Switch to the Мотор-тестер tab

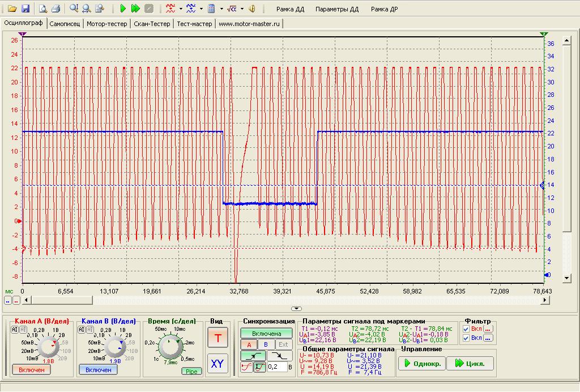coord(107,24)
